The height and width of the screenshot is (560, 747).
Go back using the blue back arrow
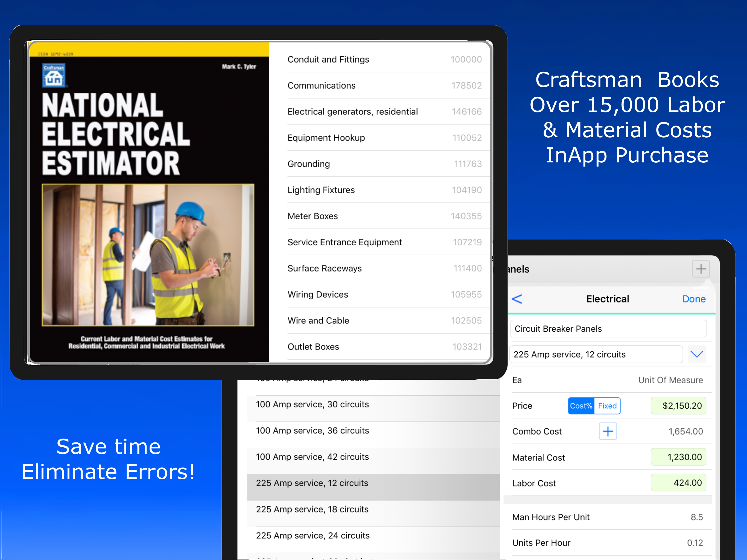tap(517, 299)
